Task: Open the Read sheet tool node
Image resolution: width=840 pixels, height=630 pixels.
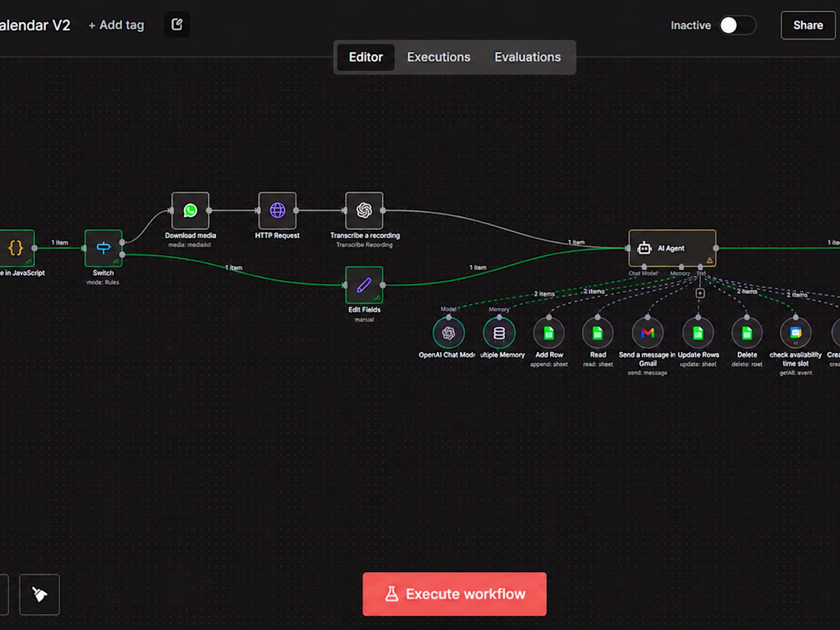Action: click(x=598, y=333)
